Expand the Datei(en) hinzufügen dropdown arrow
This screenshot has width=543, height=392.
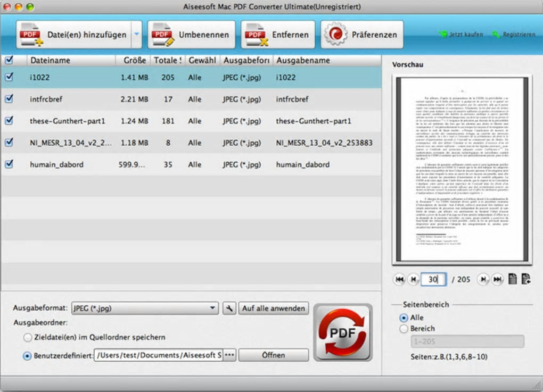coord(137,34)
